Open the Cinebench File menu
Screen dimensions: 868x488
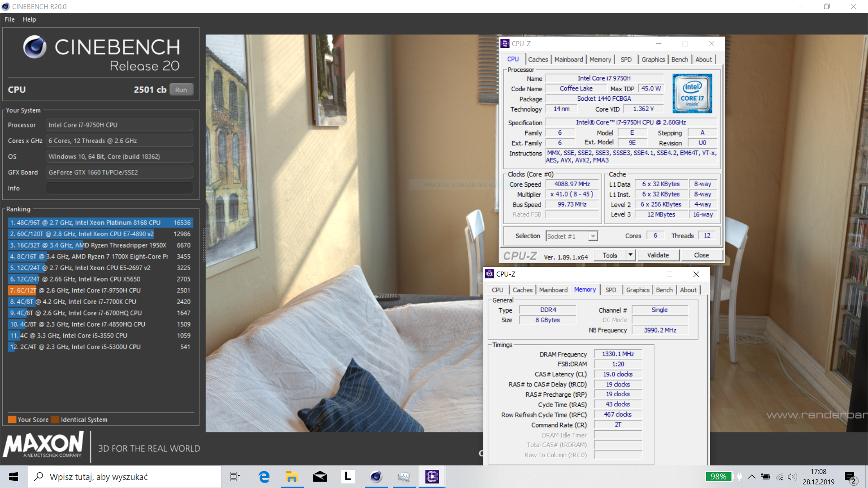click(9, 19)
